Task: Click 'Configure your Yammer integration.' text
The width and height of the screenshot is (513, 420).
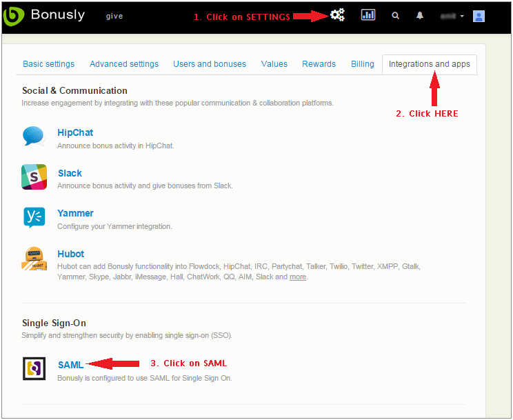Action: 114,226
